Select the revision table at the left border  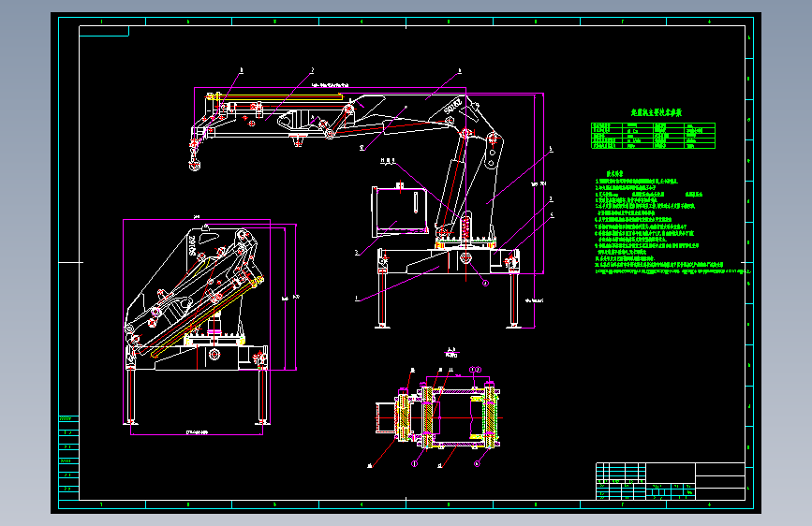point(68,457)
